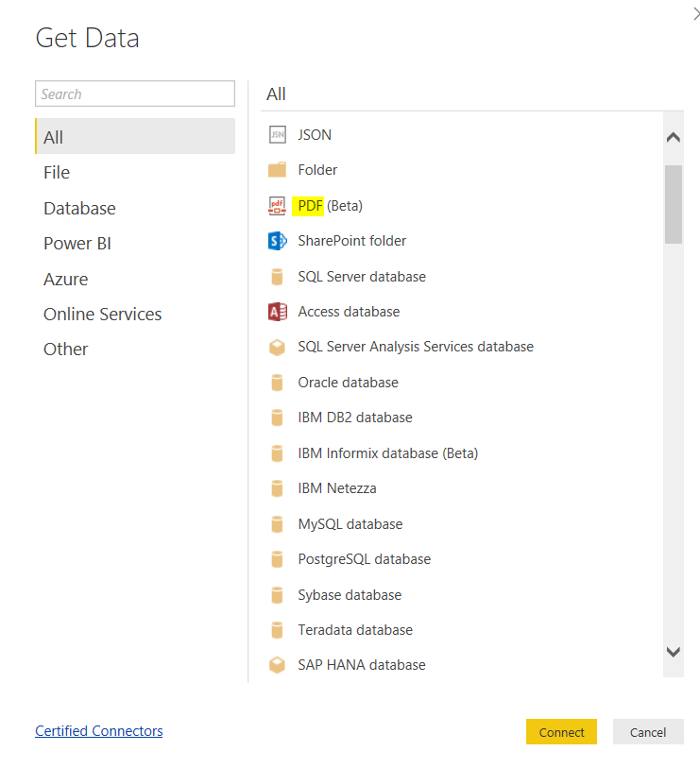The image size is (700, 768).
Task: Click the scroll down arrow
Action: pyautogui.click(x=674, y=652)
